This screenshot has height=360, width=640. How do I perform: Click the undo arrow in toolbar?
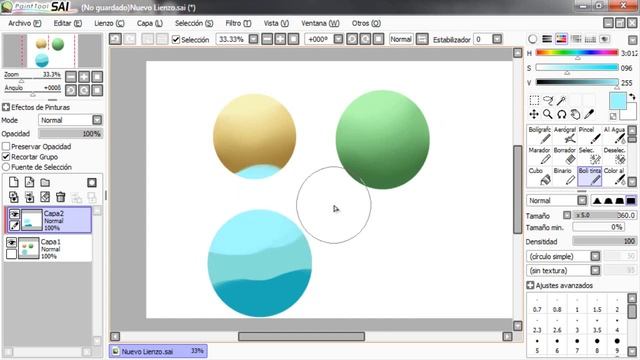point(115,39)
